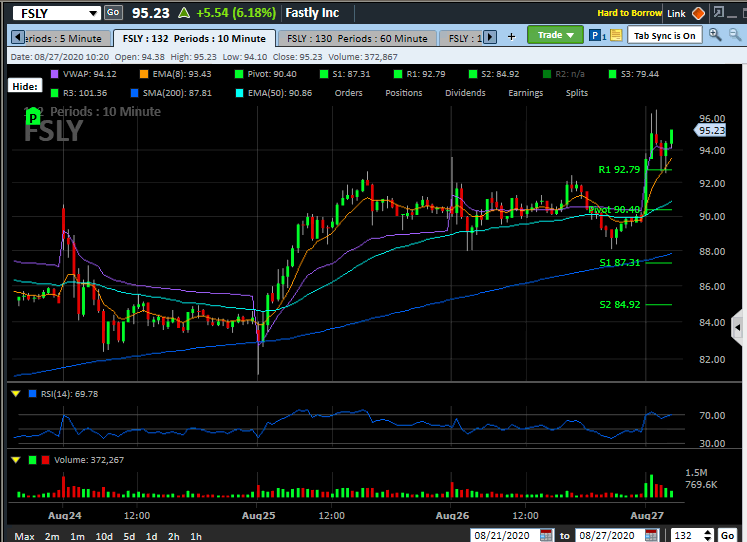Click current price tag 95.23 on axis
This screenshot has width=747, height=542.
(x=710, y=130)
